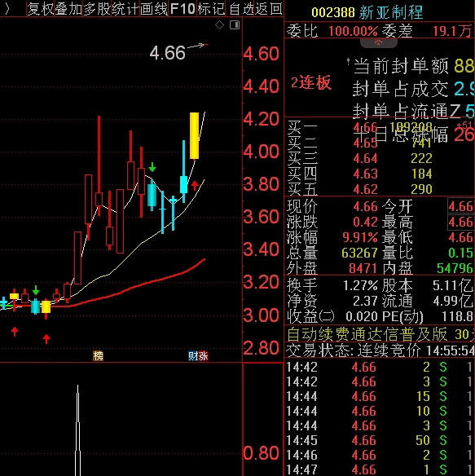Collapse the info panel with chevron tab

point(379,43)
